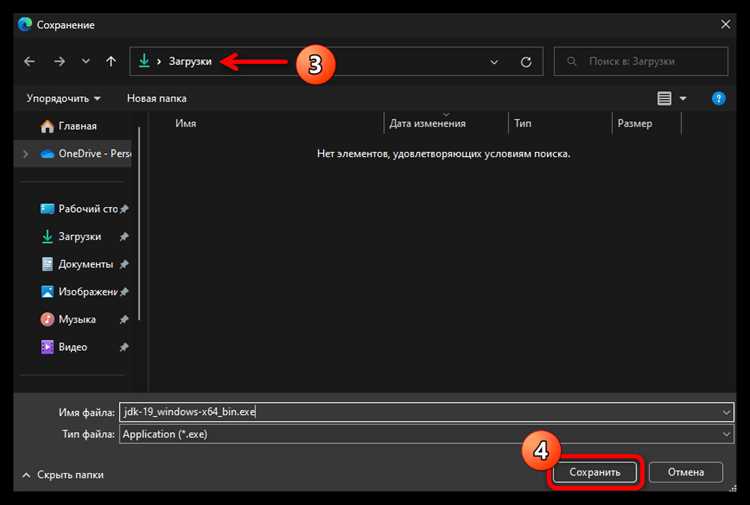Sort by the Размер column header

pyautogui.click(x=635, y=123)
